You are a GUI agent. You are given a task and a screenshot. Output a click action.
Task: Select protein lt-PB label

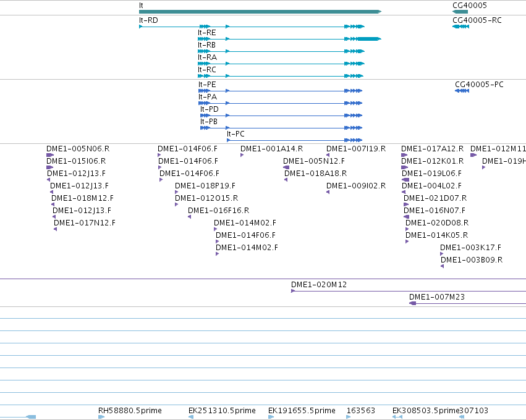click(209, 122)
